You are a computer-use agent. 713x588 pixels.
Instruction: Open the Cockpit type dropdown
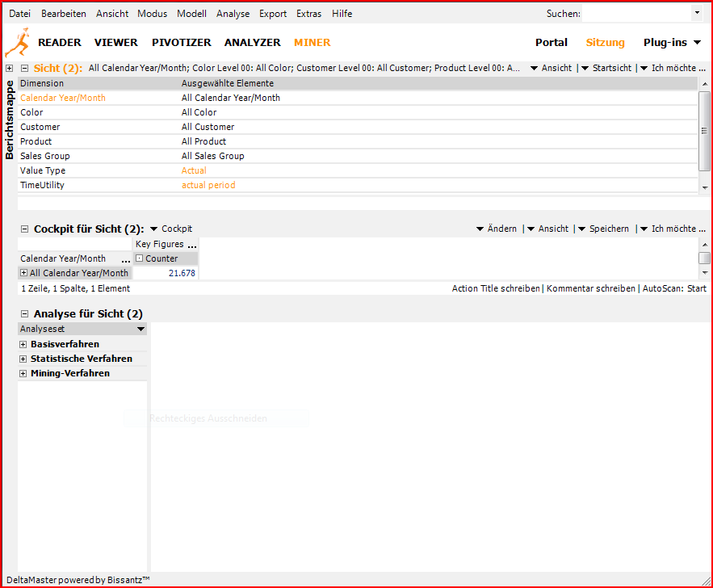pyautogui.click(x=171, y=229)
